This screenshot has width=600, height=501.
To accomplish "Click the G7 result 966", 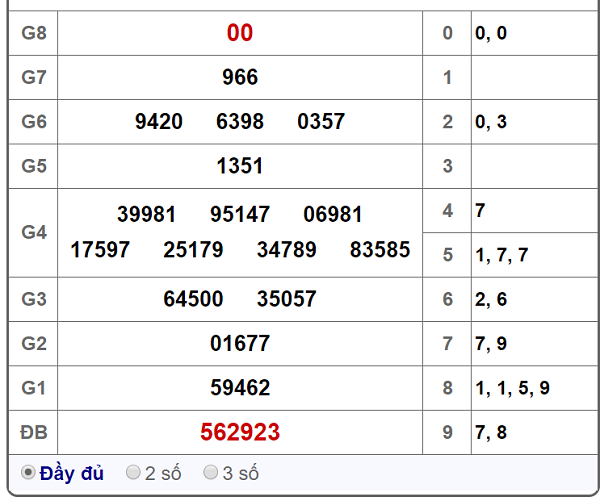I will (240, 77).
